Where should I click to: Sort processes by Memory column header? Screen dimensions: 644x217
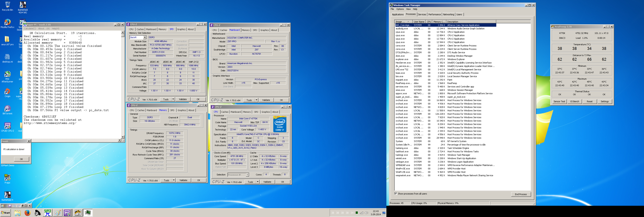tap(439, 22)
